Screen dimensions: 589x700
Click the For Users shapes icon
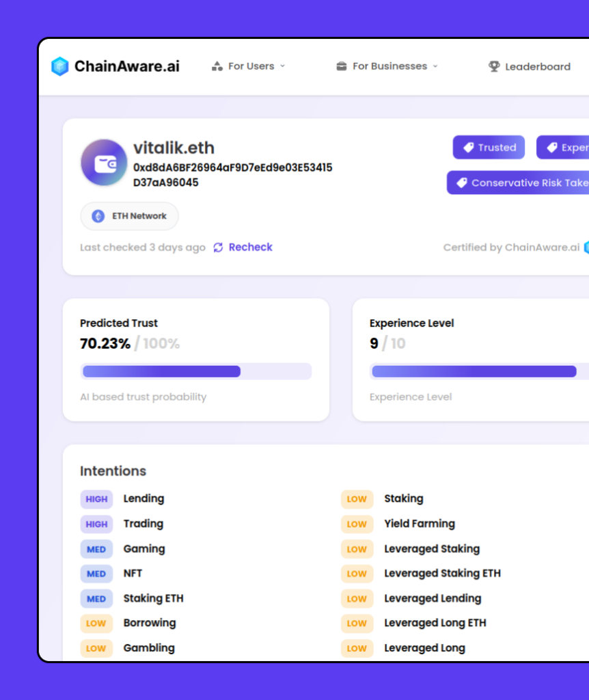click(217, 66)
